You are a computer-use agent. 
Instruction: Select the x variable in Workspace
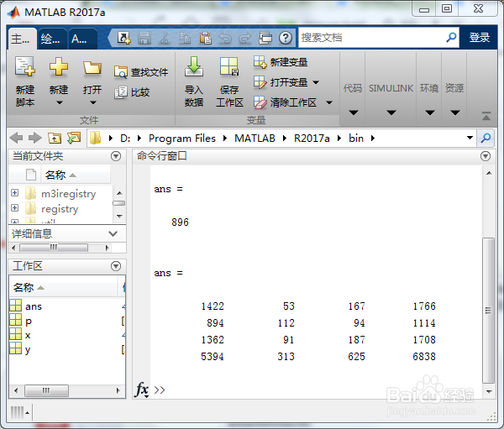(x=66, y=335)
